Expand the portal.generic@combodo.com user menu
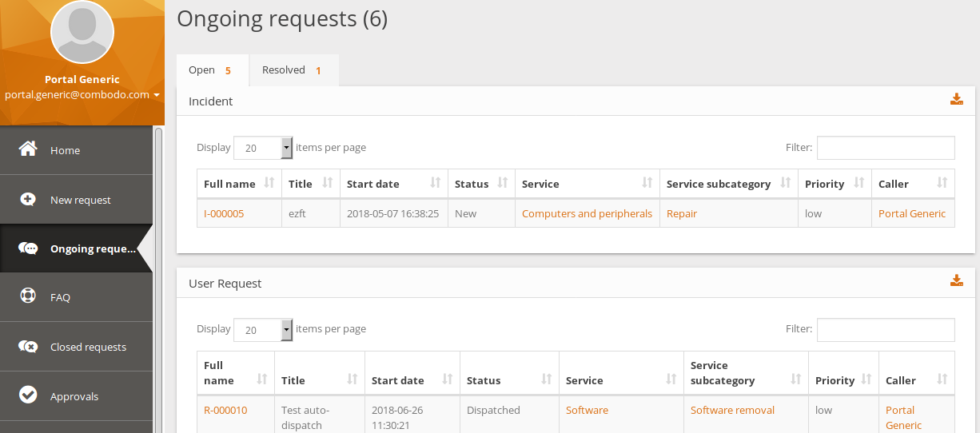This screenshot has width=980, height=433. [x=82, y=94]
